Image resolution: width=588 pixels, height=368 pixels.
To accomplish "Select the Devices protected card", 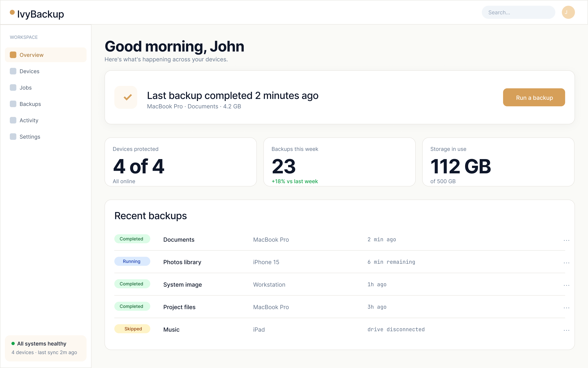I will [x=180, y=162].
